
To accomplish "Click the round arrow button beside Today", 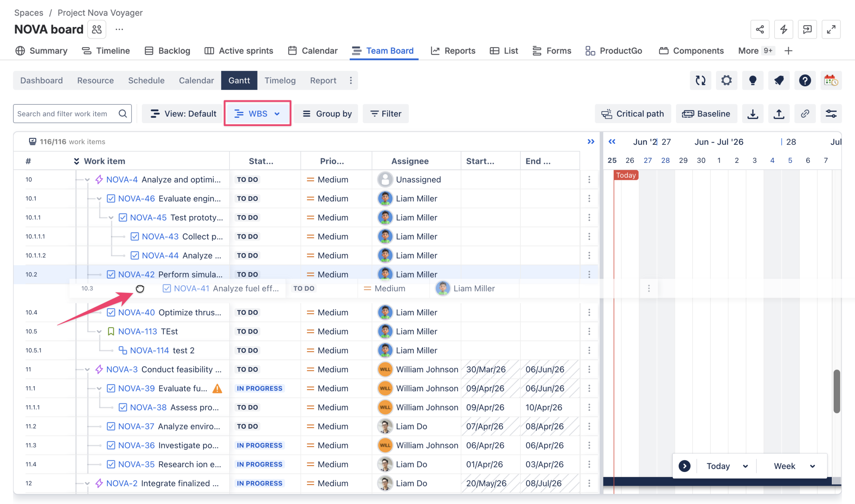I will [684, 466].
